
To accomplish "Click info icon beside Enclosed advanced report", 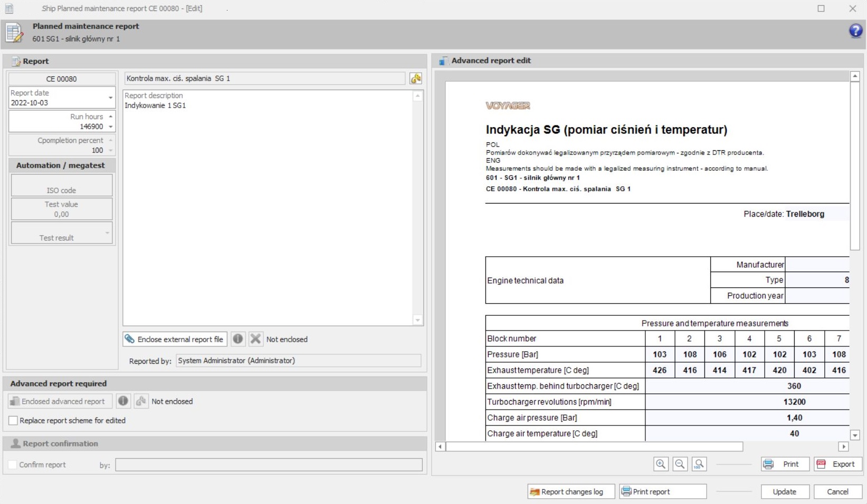I will click(123, 401).
